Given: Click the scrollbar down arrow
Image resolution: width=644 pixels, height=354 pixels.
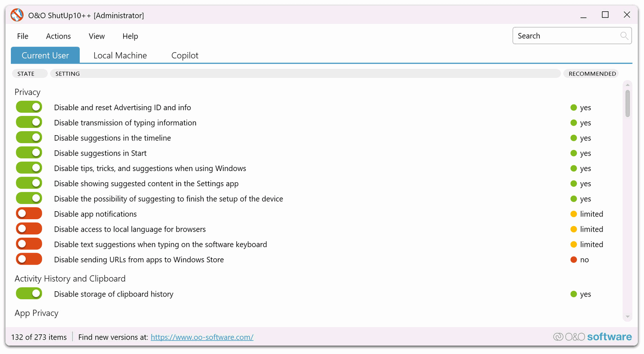Looking at the screenshot, I should tap(627, 317).
